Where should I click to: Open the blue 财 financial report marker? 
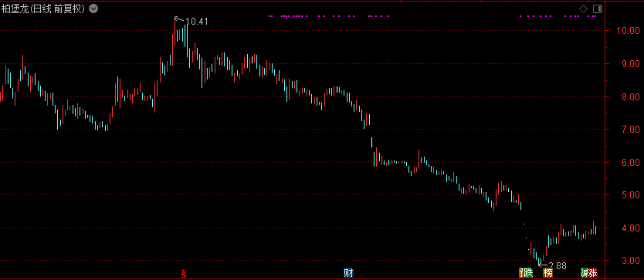tap(349, 272)
